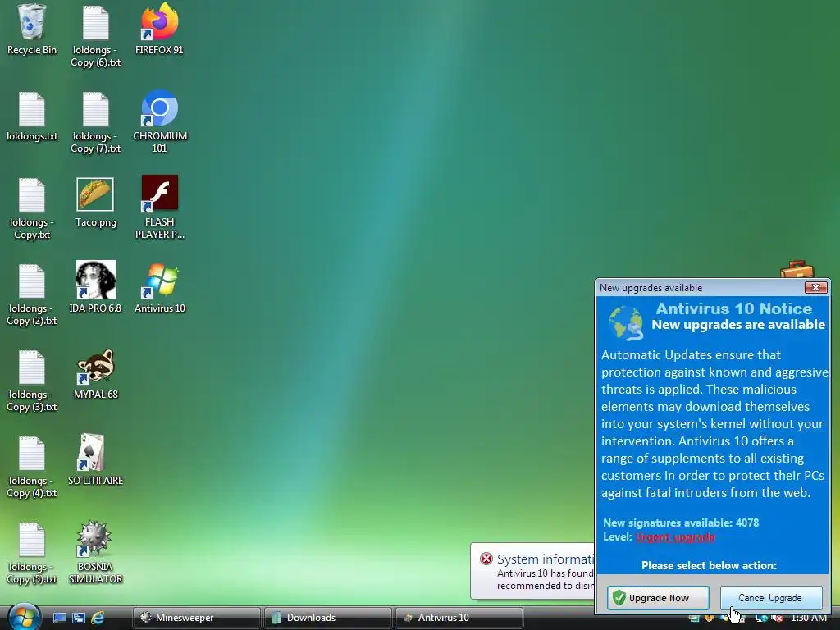This screenshot has width=840, height=630.
Task: Select loldongs - Copy (7).txt on desktop
Action: coord(96,122)
